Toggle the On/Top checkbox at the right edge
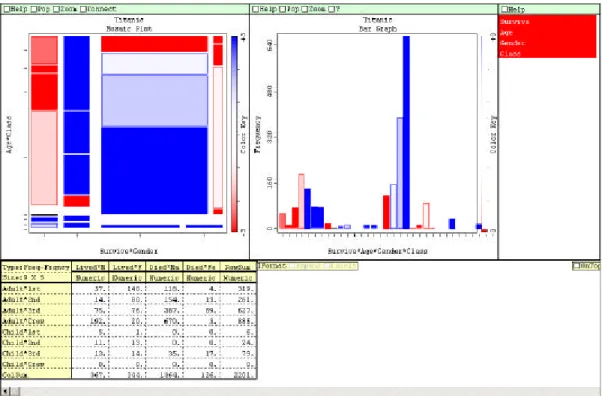This screenshot has height=396, width=602. [576, 266]
